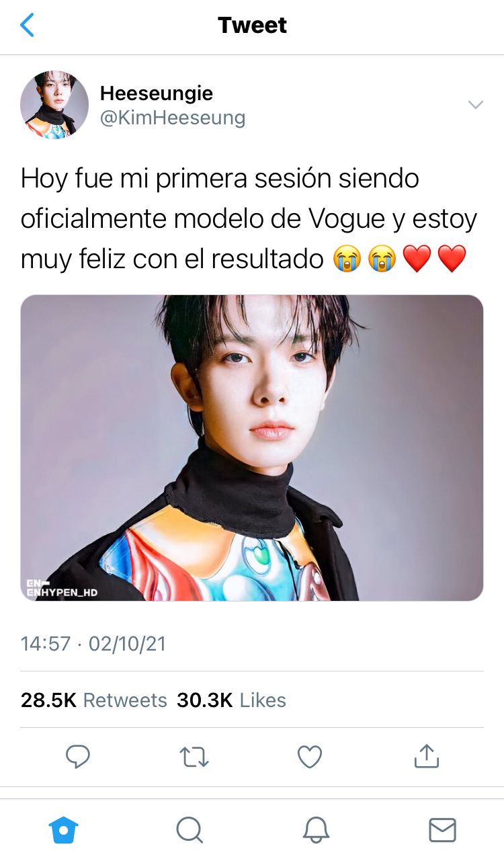Tap the retweet arrows icon
Image resolution: width=504 pixels, height=865 pixels.
[x=195, y=757]
